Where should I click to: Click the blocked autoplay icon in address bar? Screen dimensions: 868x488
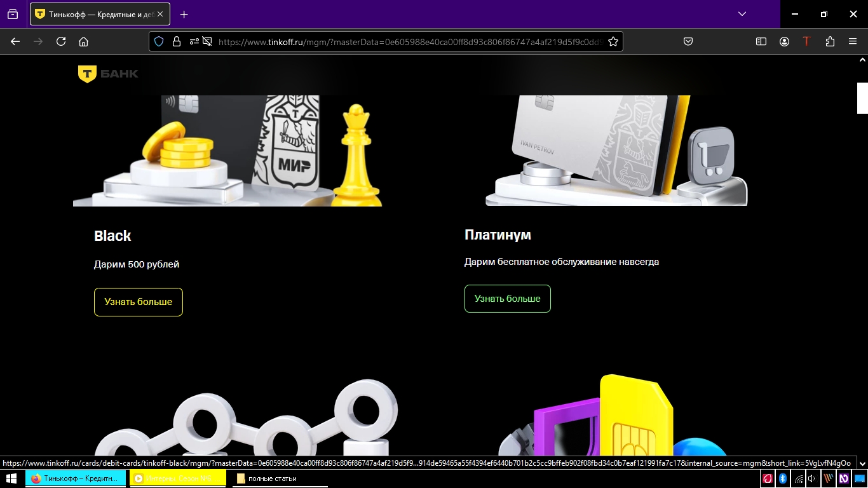[207, 41]
